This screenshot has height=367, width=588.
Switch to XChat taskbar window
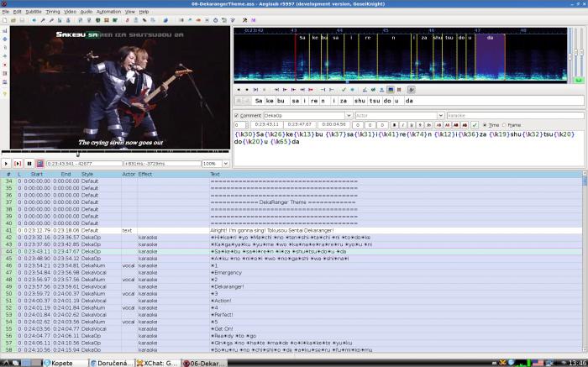tap(158, 363)
